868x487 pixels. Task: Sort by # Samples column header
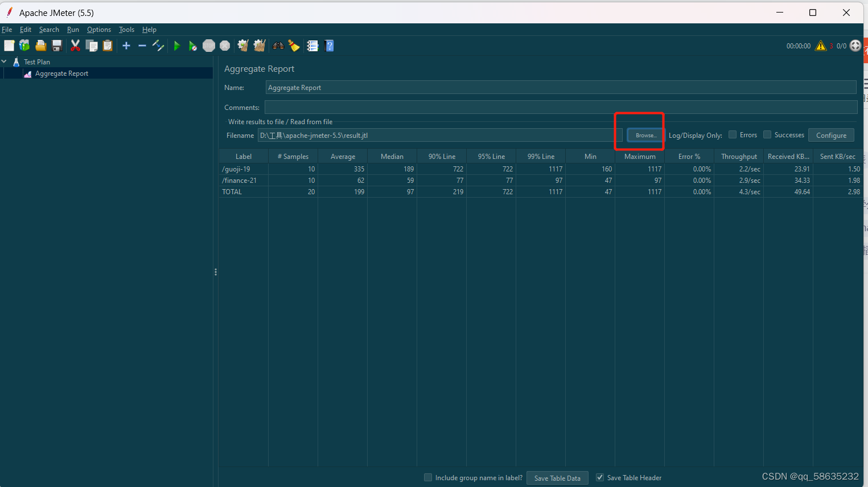293,156
